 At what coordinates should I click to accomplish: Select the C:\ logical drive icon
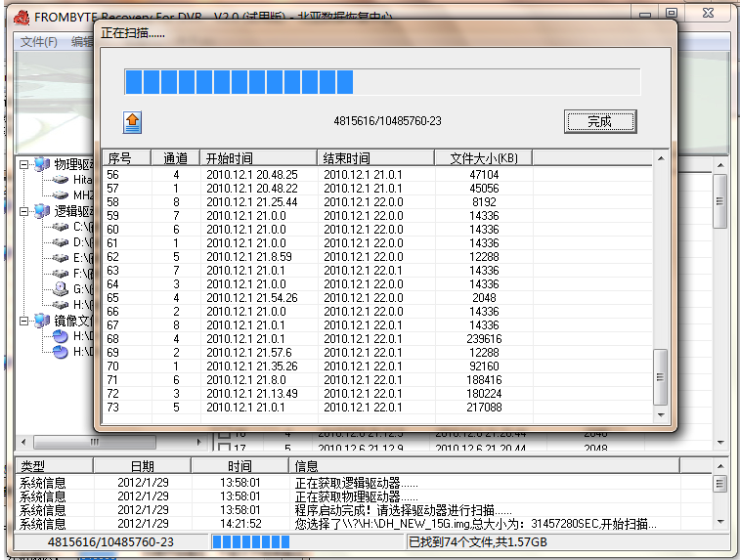click(x=61, y=227)
